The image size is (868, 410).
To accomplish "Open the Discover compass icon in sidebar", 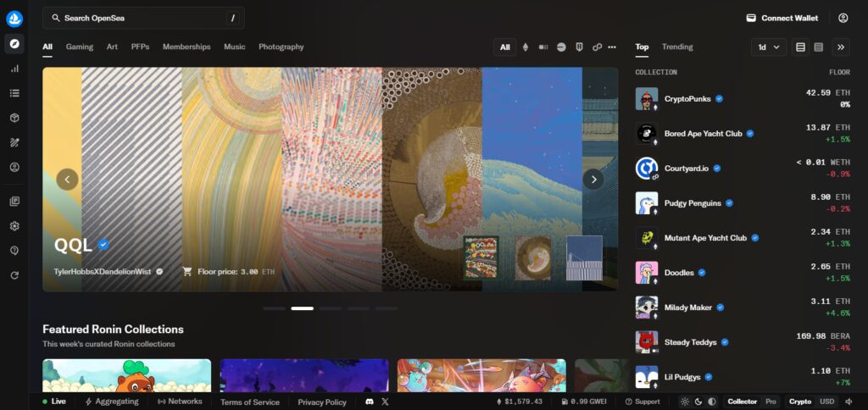I will tap(14, 43).
